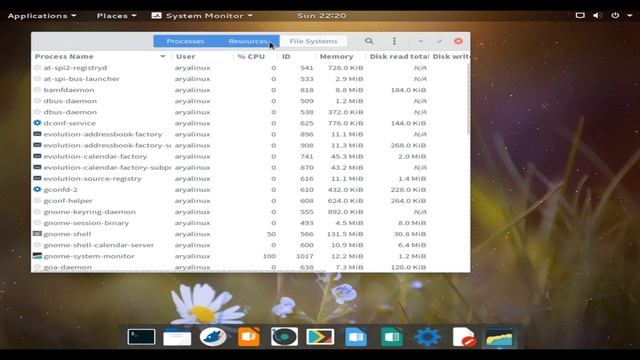Select the gnome-keyring-daemon process
640x360 pixels.
[x=250, y=212]
